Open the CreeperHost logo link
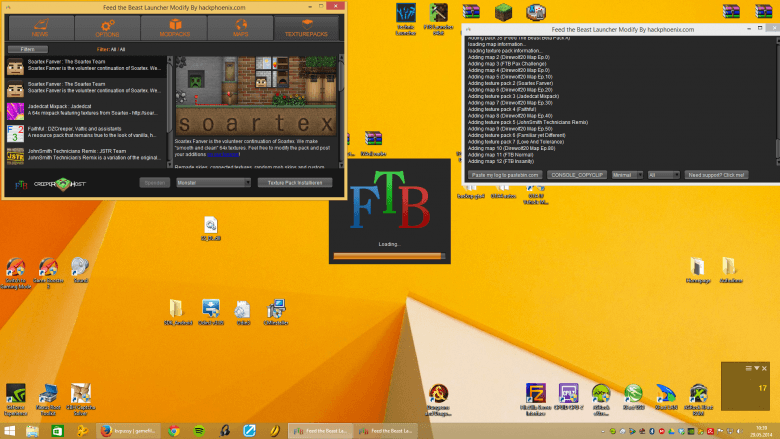Image resolution: width=780 pixels, height=439 pixels. (x=60, y=184)
